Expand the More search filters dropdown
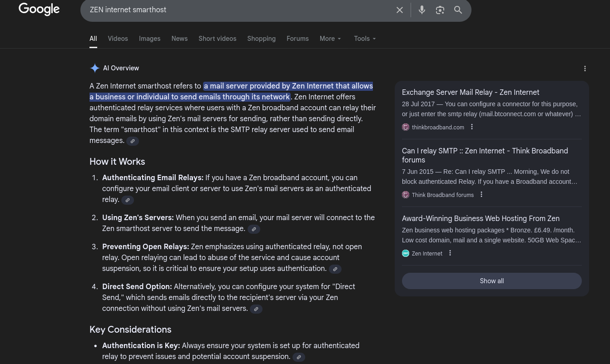The height and width of the screenshot is (364, 610). coord(330,39)
